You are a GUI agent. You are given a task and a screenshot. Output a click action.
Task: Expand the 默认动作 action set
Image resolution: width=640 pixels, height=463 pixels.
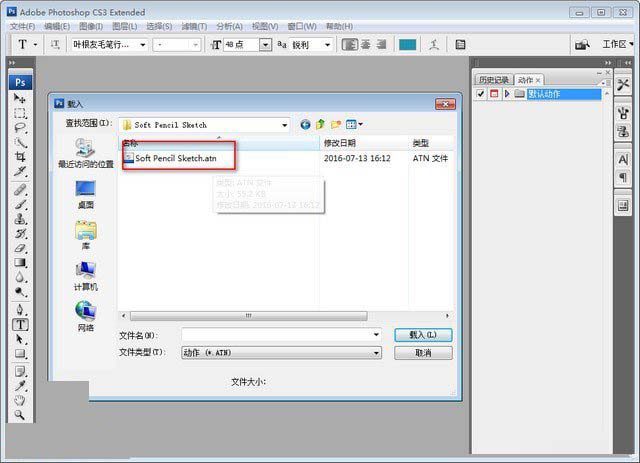(507, 94)
